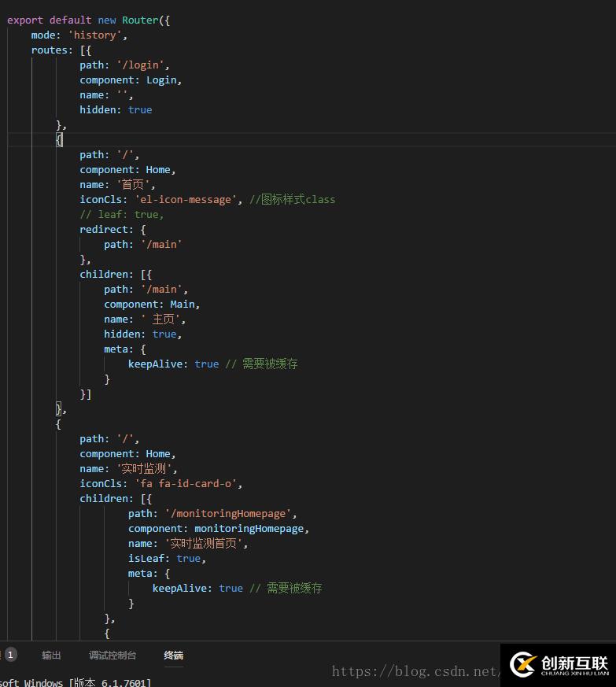
Task: Click the highlighted closing brace before 实时监测 route
Action: (x=59, y=408)
